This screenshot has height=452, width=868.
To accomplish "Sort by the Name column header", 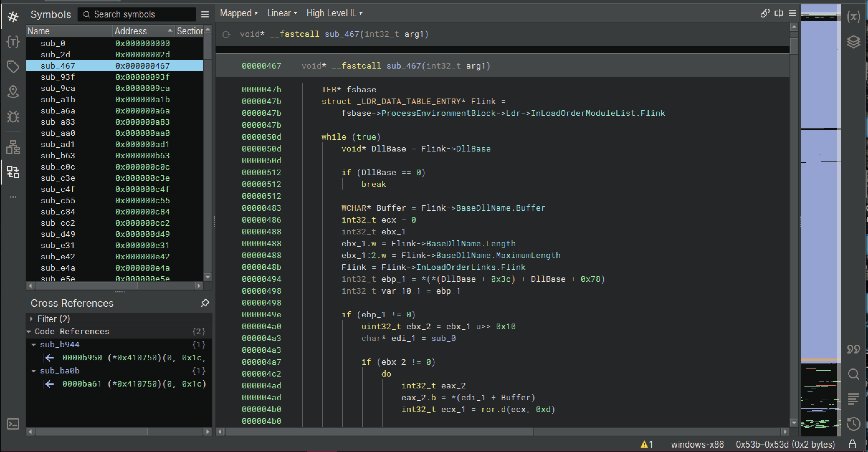I will click(x=69, y=31).
